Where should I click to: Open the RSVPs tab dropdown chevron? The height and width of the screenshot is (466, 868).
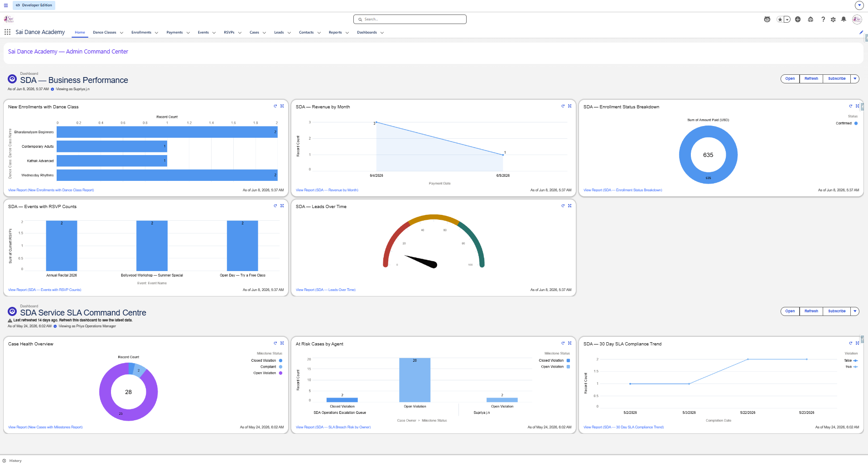click(240, 33)
